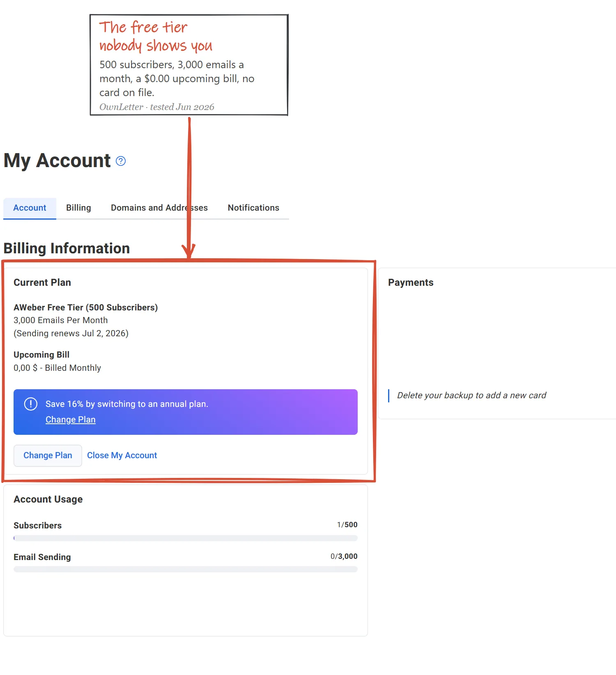Click the Account Usage heading
This screenshot has height=675, width=616.
pyautogui.click(x=48, y=499)
